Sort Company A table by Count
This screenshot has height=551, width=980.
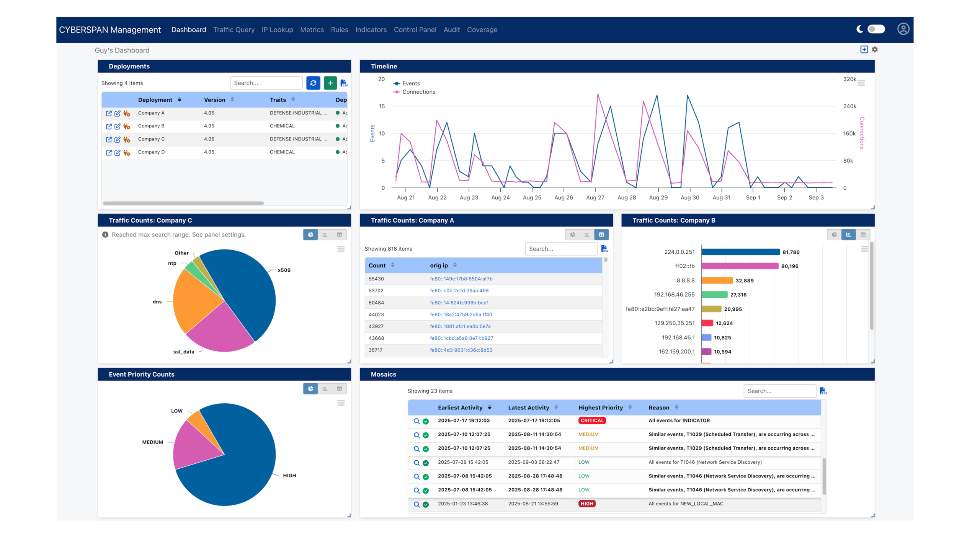(393, 265)
